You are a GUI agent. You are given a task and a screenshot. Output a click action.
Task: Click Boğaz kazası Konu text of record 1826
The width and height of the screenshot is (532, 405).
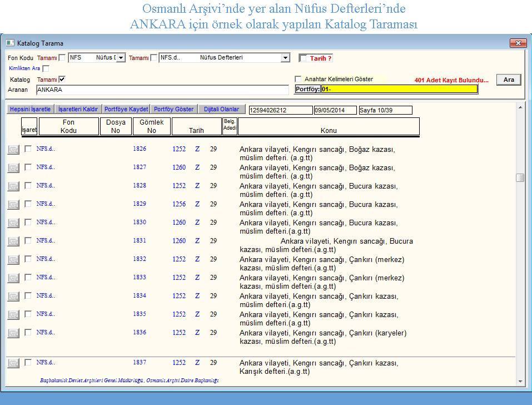[x=317, y=154]
